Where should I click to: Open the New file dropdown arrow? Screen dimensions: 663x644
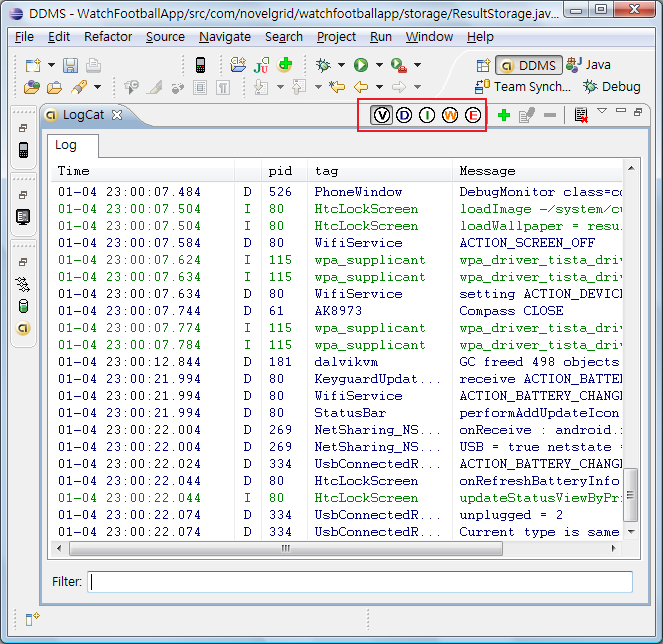tap(49, 66)
